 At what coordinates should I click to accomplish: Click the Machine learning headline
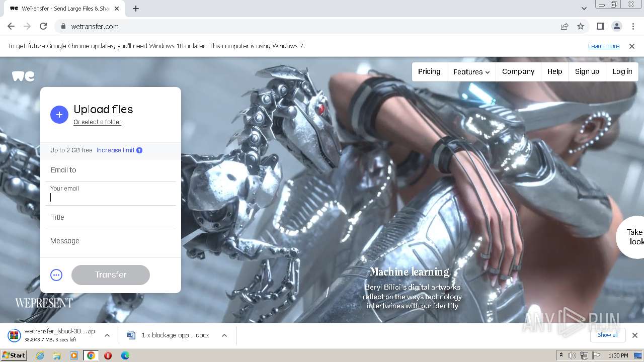click(x=410, y=272)
